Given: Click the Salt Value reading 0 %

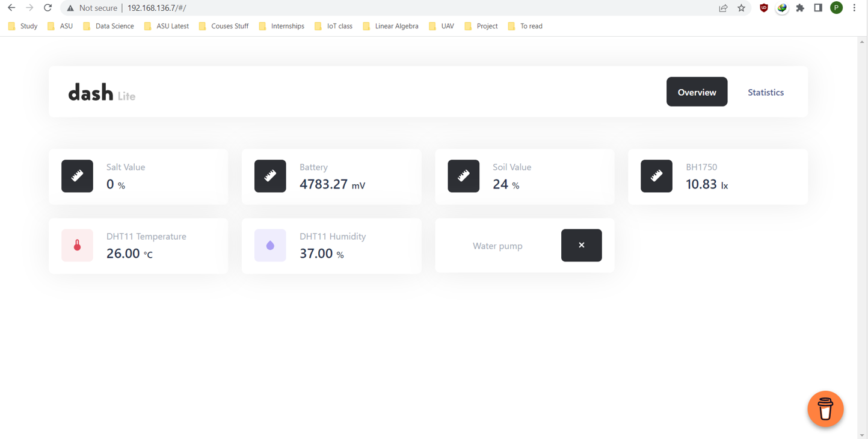Looking at the screenshot, I should point(115,184).
